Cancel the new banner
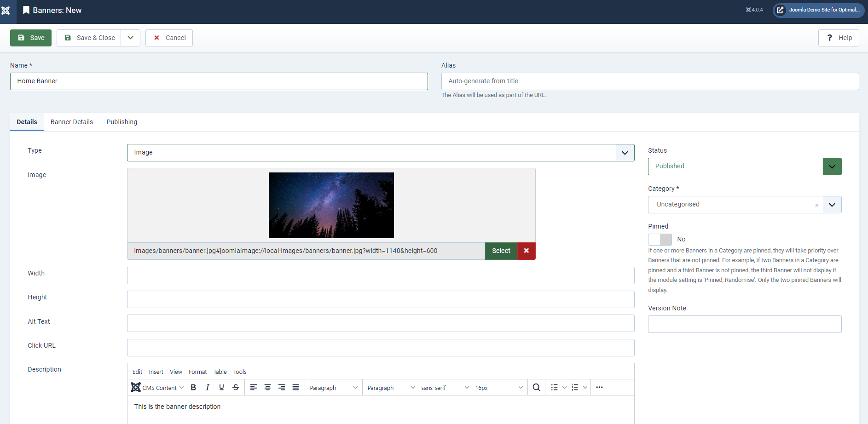Viewport: 868px width, 424px height. point(169,38)
